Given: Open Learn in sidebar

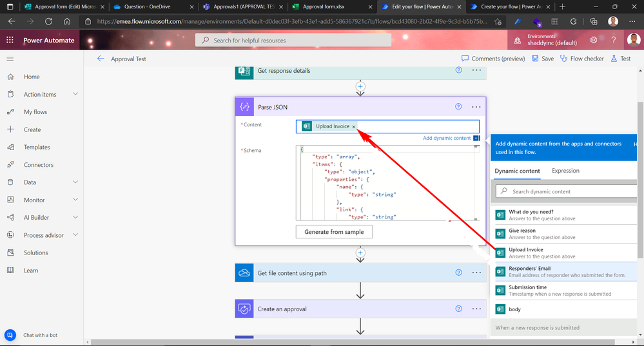Looking at the screenshot, I should (31, 270).
